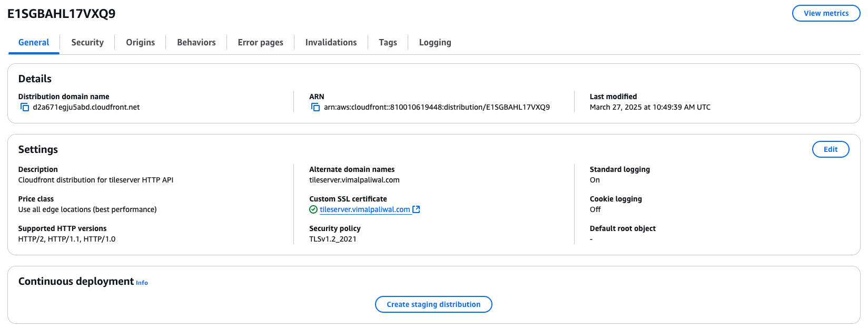Select the Error pages tab
This screenshot has height=327, width=868.
(261, 42)
